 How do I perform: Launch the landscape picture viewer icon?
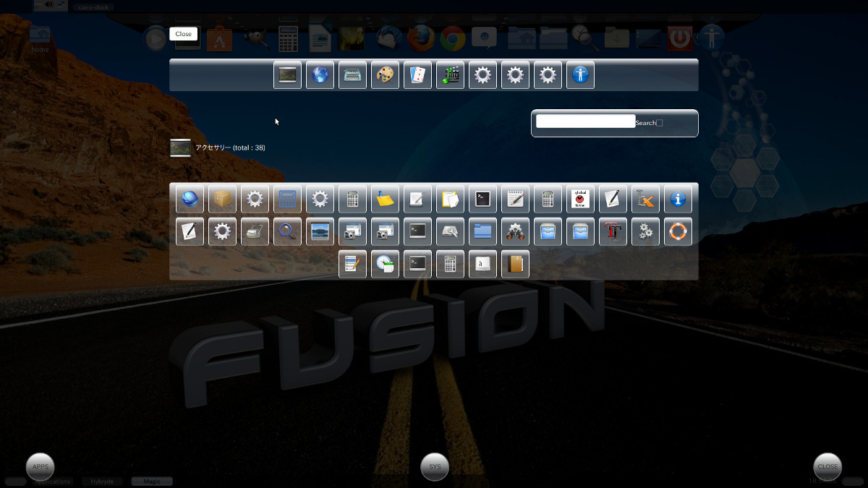(x=320, y=231)
